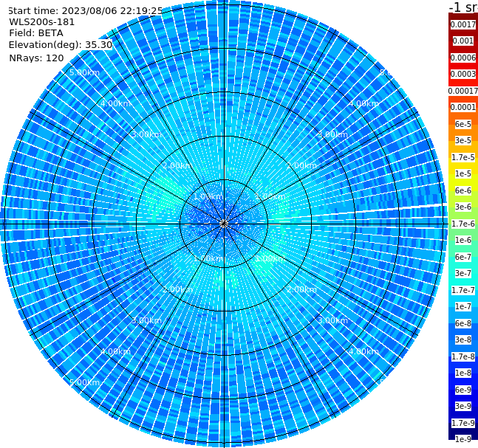This screenshot has height=448, width=478.
Task: Click the NRays: 120 text
Action: 36,58
